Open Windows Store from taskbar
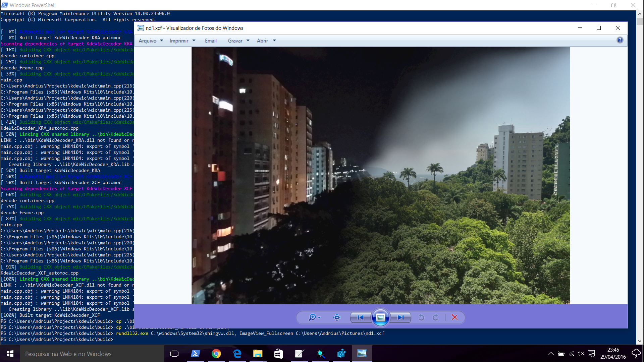The width and height of the screenshot is (644, 362). (279, 354)
